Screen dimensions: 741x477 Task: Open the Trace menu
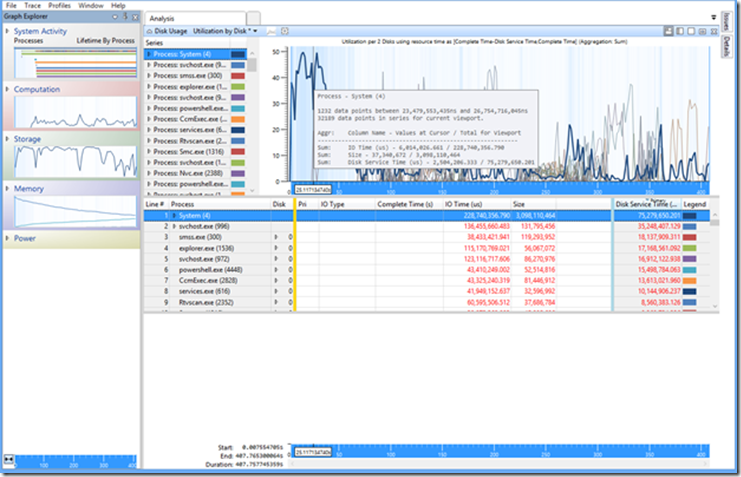(33, 6)
